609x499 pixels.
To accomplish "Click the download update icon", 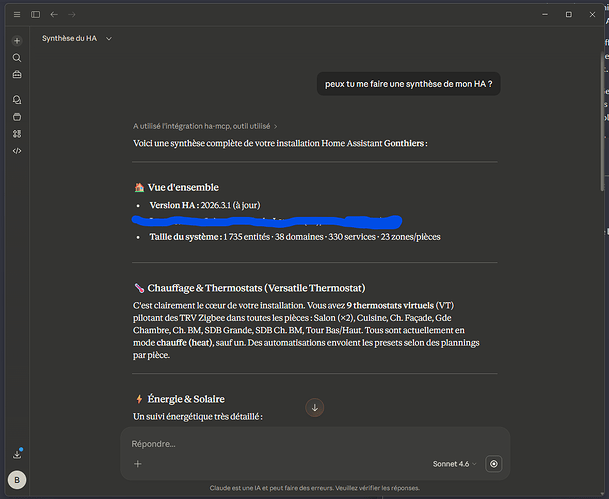I will point(17,454).
